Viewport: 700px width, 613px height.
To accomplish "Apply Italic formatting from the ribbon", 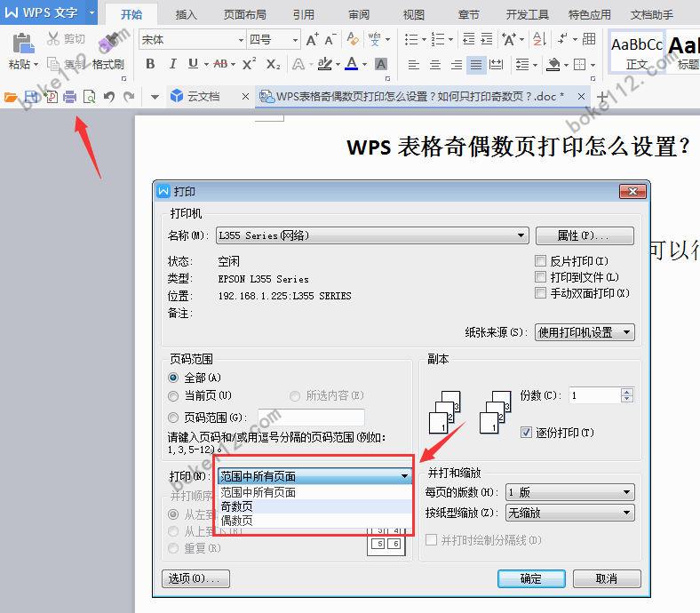I will pyautogui.click(x=172, y=64).
